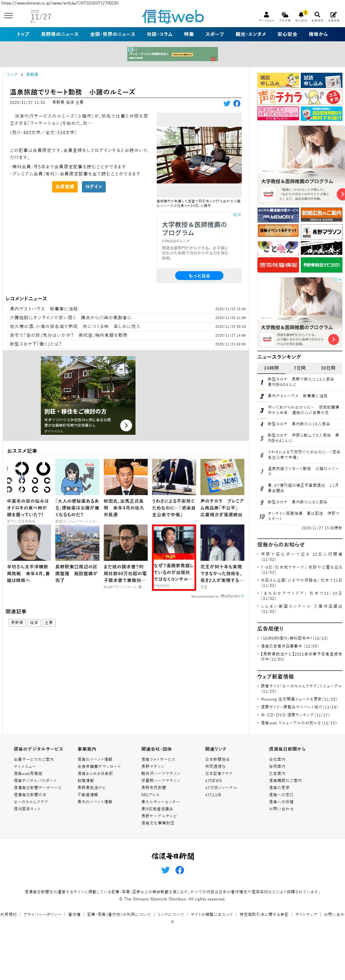
Task: Click the 会員登録 pencil icon in header
Action: pos(334,15)
